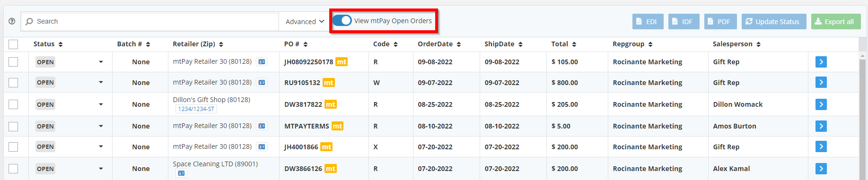Sort by Retailer (Zip) column arrows
Viewport: 868px width, 180px height.
221,44
